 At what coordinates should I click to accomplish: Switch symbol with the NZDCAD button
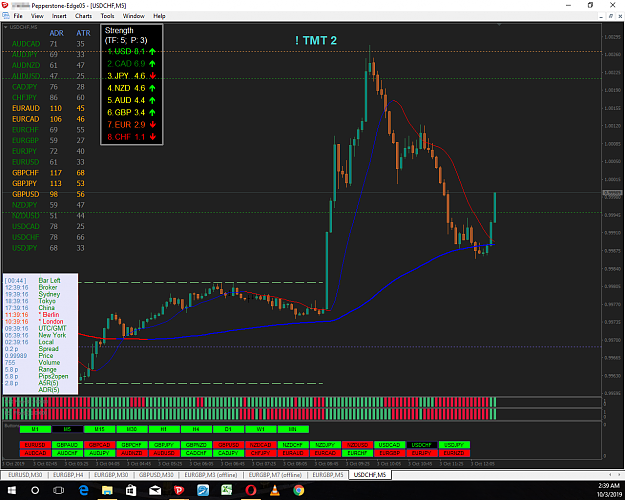point(261,445)
